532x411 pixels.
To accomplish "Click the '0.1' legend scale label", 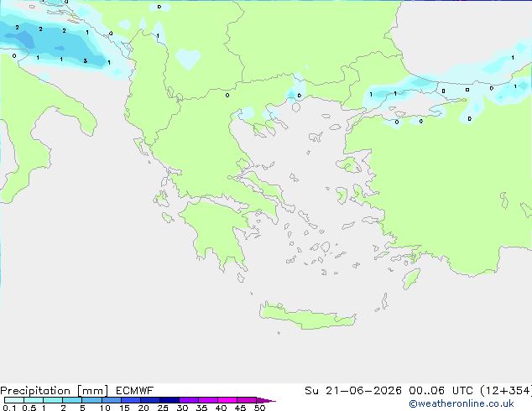I will [x=9, y=408].
